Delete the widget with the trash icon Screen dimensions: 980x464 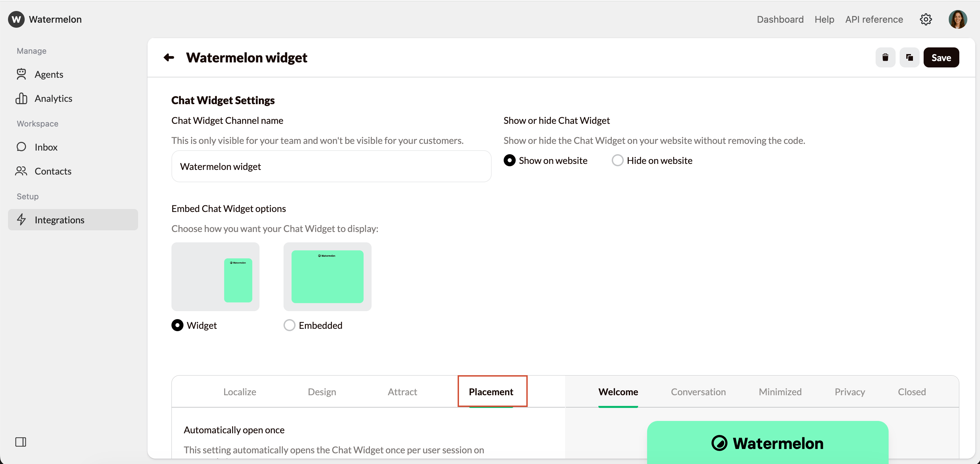(x=885, y=57)
